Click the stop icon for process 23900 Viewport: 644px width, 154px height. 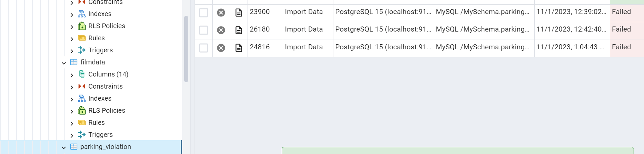[221, 13]
